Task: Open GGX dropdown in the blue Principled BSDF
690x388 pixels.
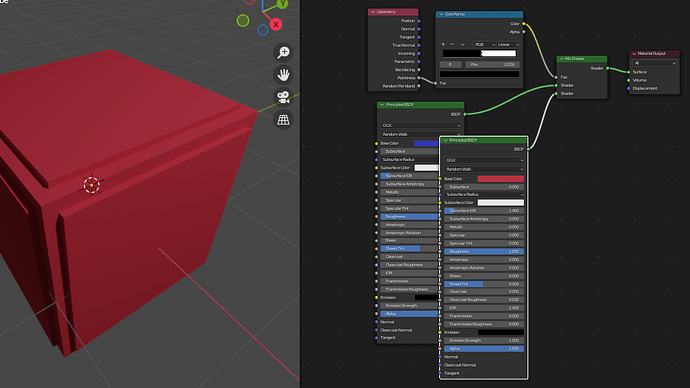Action: [421, 125]
